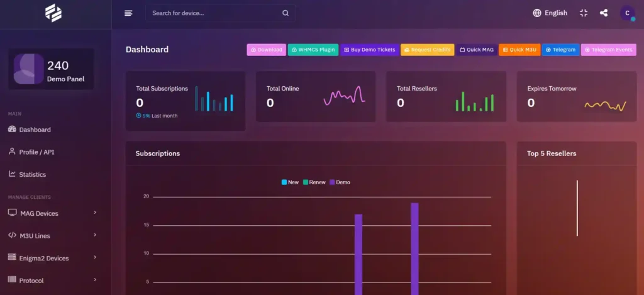The width and height of the screenshot is (644, 295).
Task: Click the Enigma2 Devices server icon
Action: 12,258
